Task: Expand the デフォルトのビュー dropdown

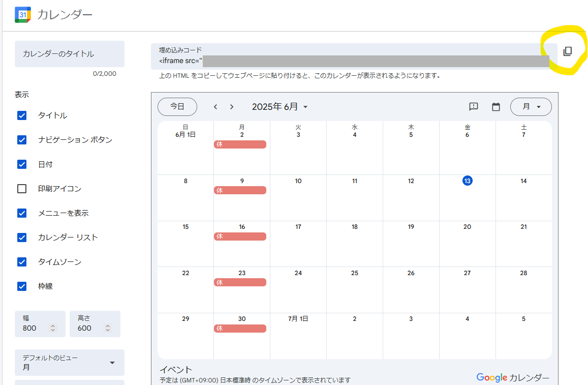Action: [x=70, y=363]
